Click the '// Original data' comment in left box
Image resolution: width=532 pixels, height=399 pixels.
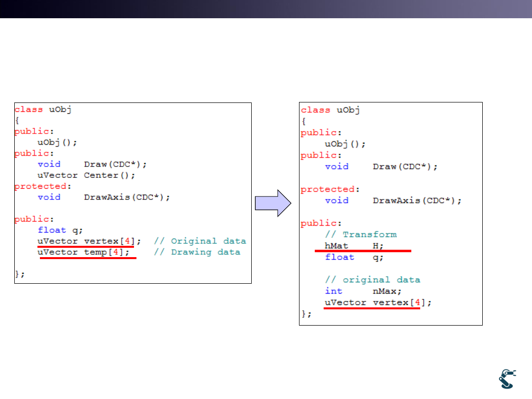pyautogui.click(x=199, y=241)
